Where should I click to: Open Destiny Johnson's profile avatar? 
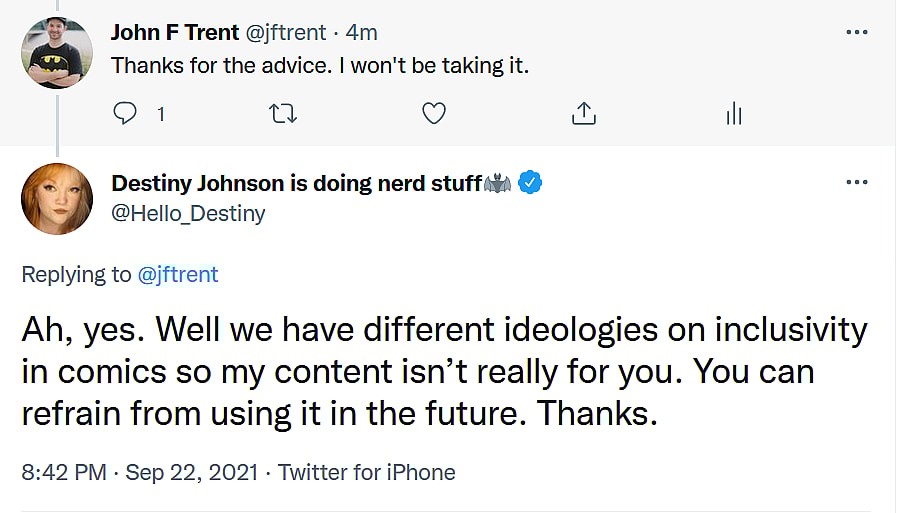pyautogui.click(x=57, y=198)
